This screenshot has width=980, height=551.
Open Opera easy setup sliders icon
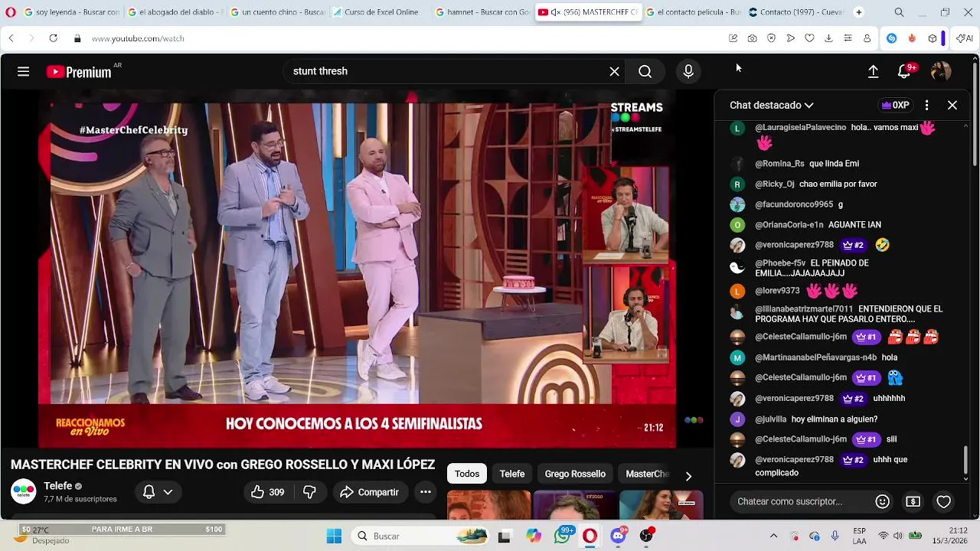848,38
